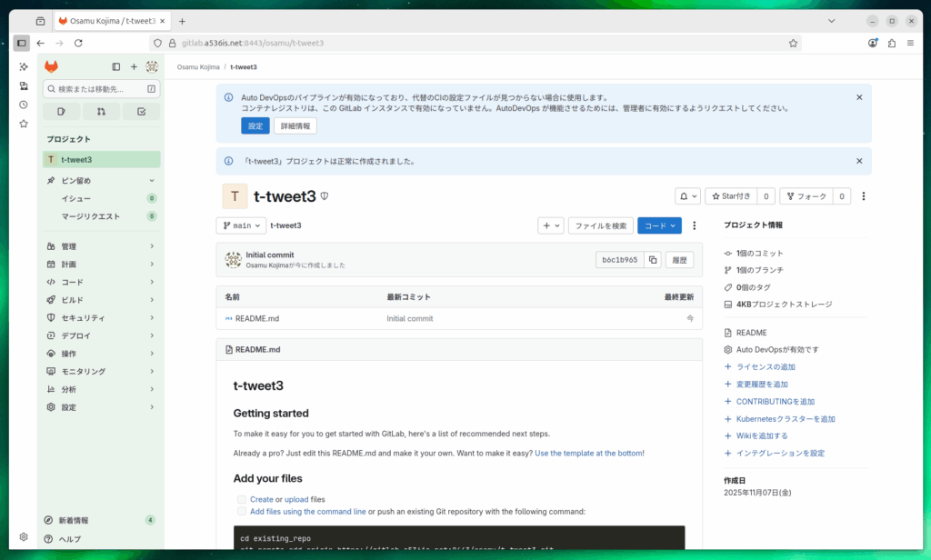Dismiss the Auto DevOps banner
931x560 pixels.
coord(859,97)
